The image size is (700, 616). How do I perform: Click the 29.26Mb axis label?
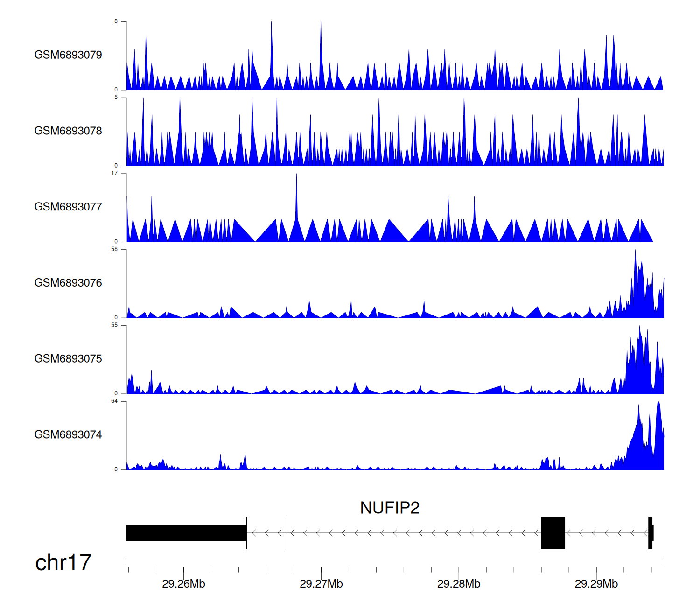(183, 584)
